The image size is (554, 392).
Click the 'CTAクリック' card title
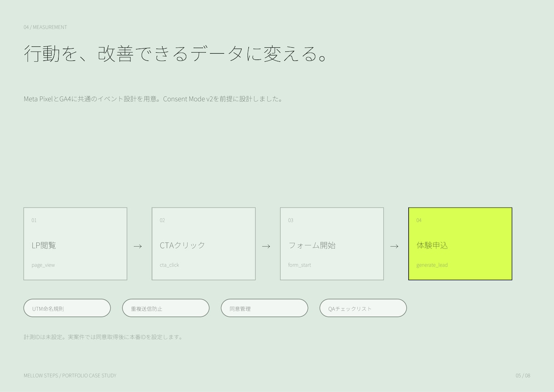(183, 245)
